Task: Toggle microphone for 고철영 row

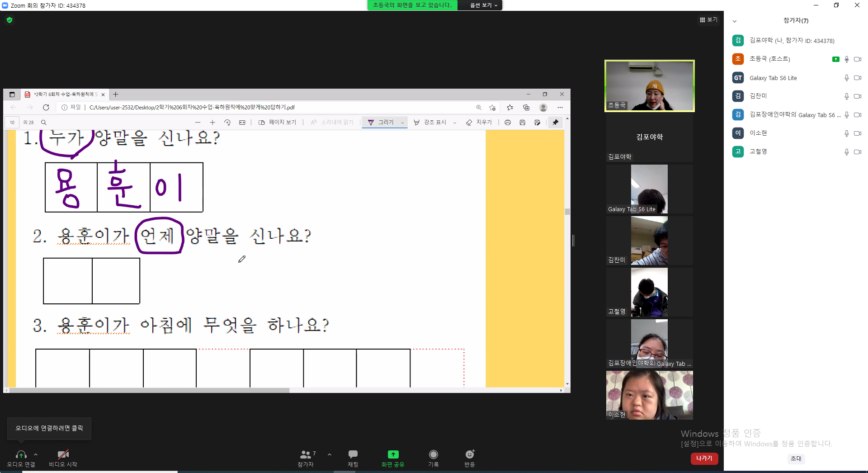Action: point(847,152)
